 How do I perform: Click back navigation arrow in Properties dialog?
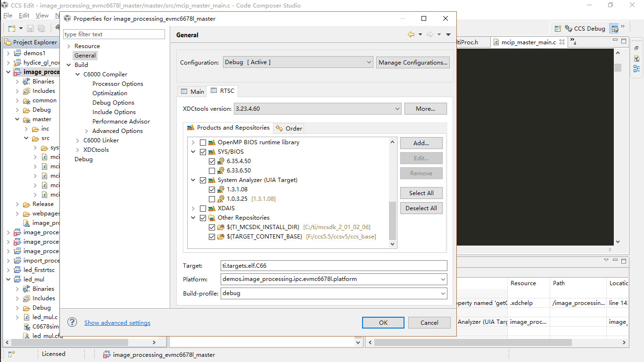click(x=411, y=34)
